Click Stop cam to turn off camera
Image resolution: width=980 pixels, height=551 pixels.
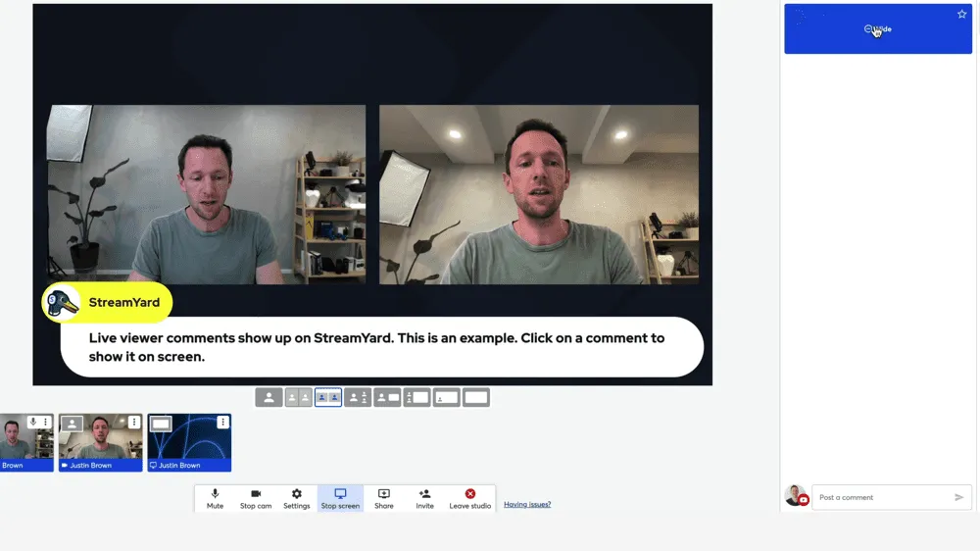pyautogui.click(x=256, y=498)
